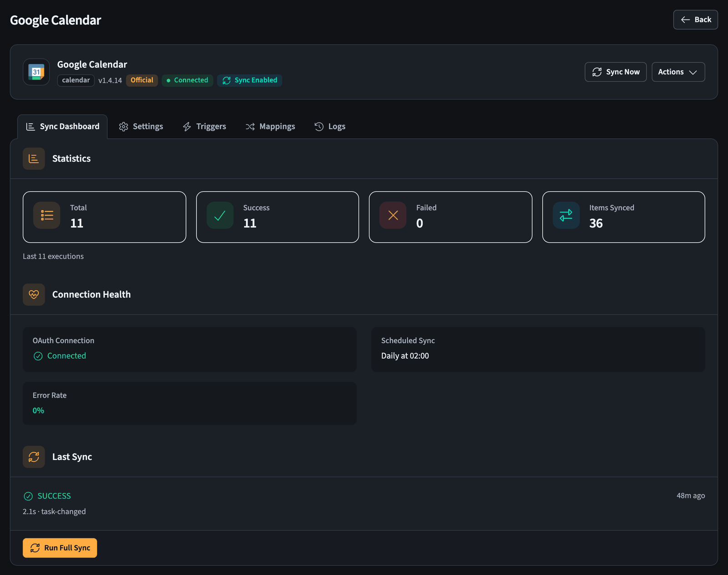This screenshot has height=575, width=728.
Task: Click the Google Calendar page title
Action: pyautogui.click(x=56, y=20)
